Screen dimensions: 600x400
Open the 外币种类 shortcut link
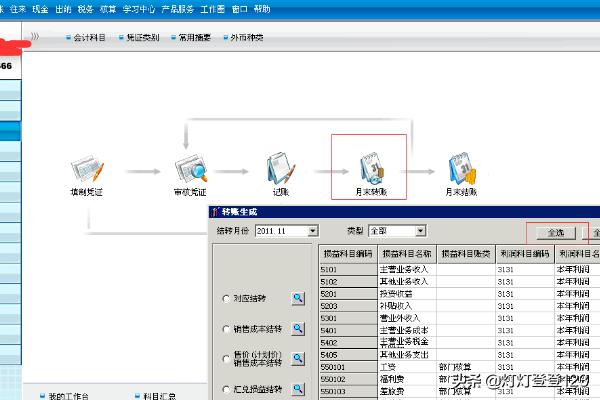(243, 38)
